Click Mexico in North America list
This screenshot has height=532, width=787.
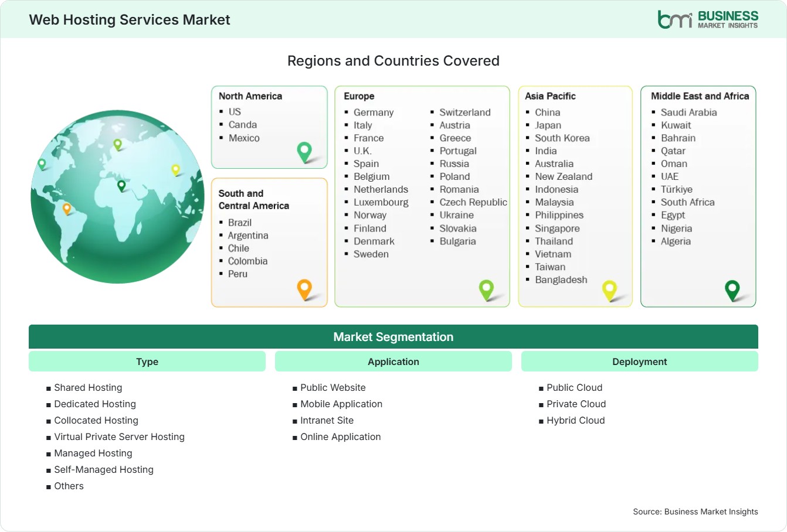point(244,138)
